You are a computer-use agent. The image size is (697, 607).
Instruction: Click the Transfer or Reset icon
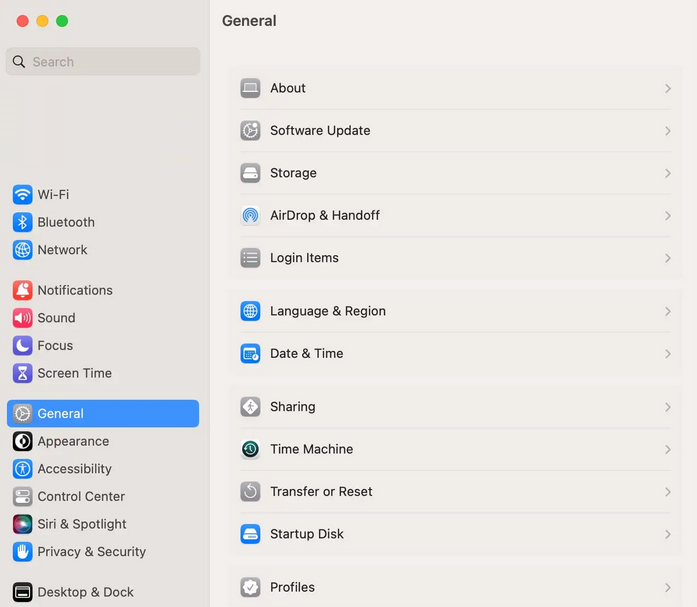250,491
